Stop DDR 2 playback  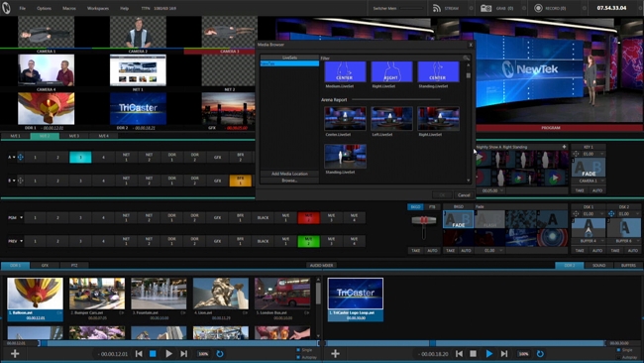pyautogui.click(x=474, y=353)
